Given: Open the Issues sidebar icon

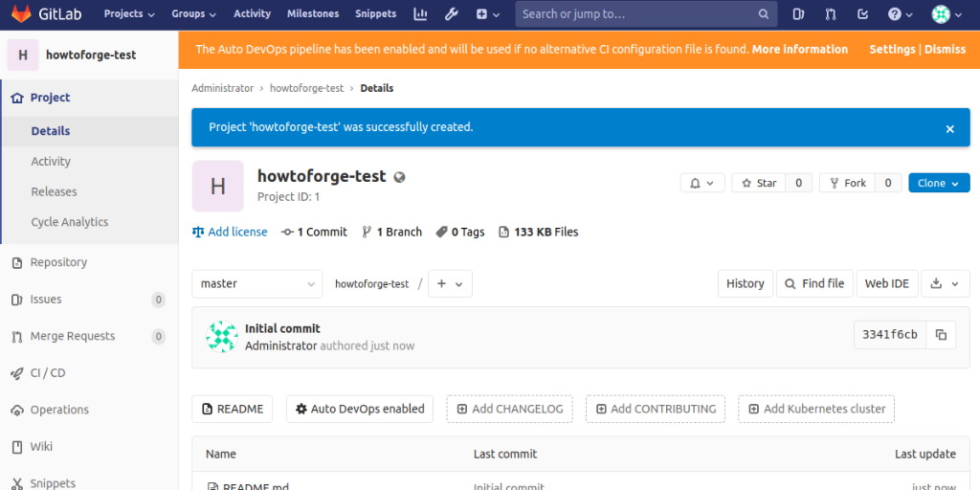Looking at the screenshot, I should click(x=17, y=300).
